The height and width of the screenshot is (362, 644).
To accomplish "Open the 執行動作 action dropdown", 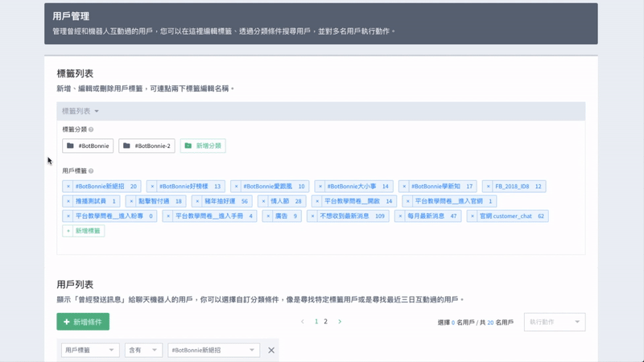I will [x=555, y=322].
